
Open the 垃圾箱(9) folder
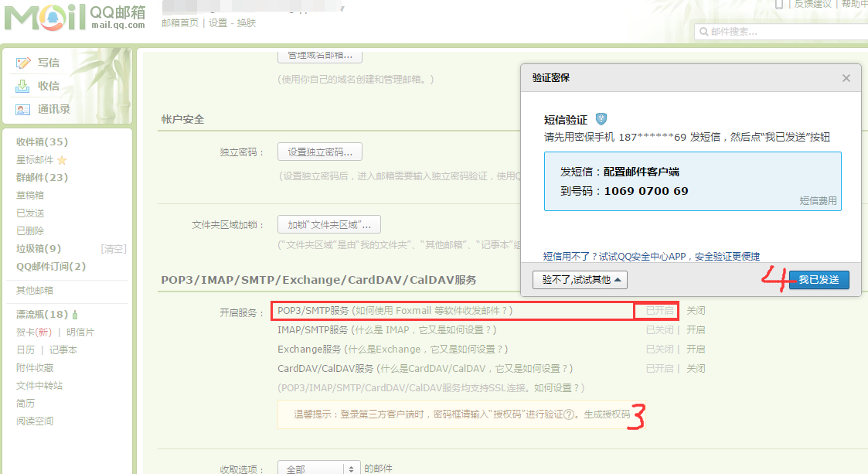coord(39,249)
